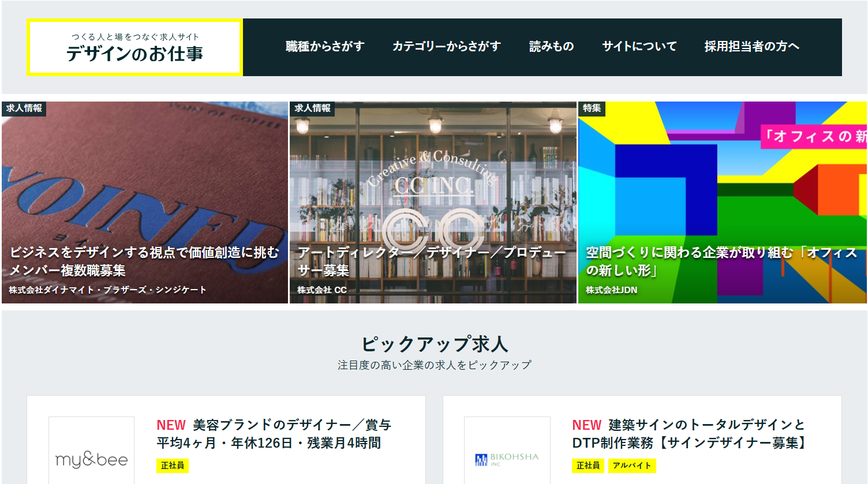Open the colorful オフィスの新しい形 feature banner
Screen dimensions: 868x484
coord(721,173)
